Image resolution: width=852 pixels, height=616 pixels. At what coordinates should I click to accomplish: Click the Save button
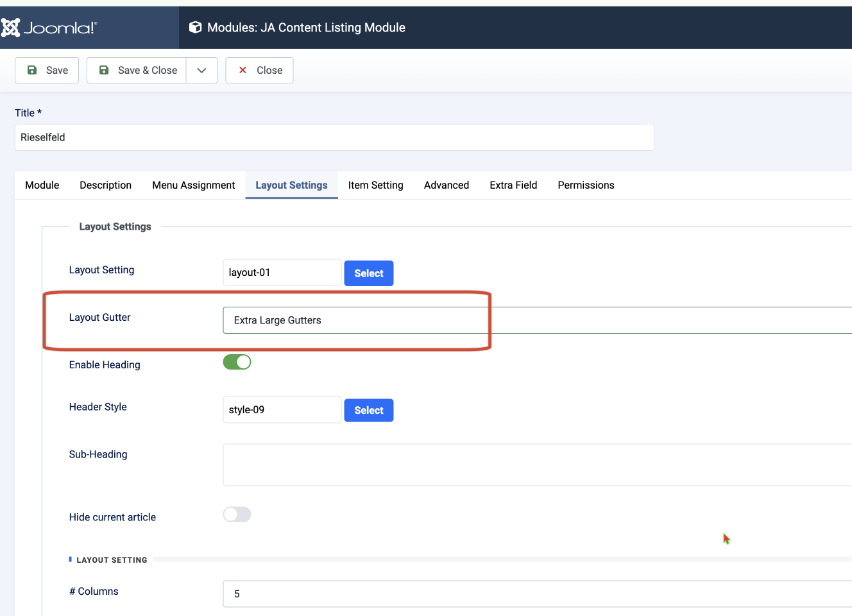[47, 71]
